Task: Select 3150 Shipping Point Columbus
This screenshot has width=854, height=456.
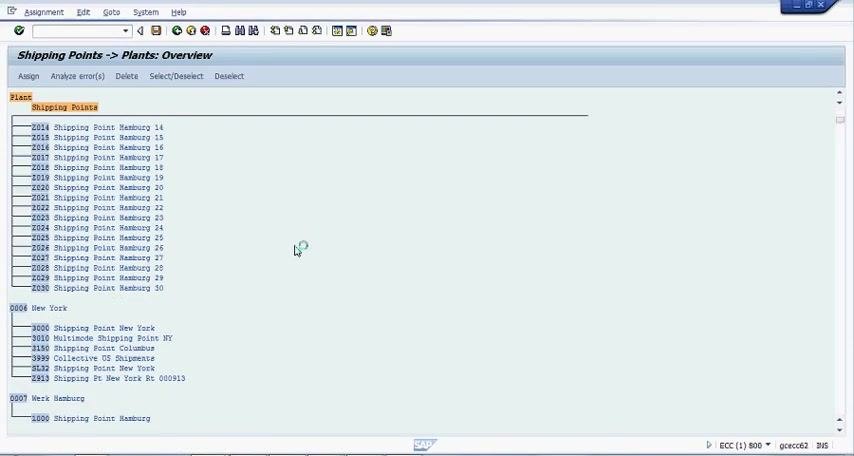Action: point(93,348)
